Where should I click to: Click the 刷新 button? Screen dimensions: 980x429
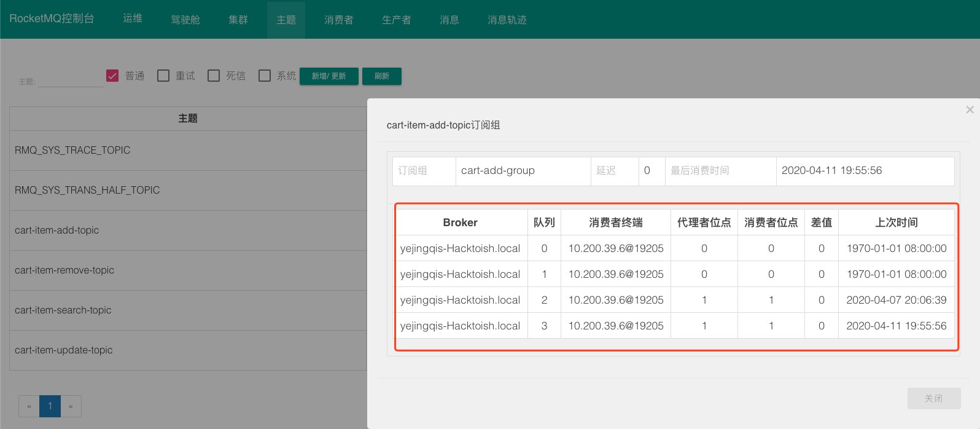[x=382, y=76]
